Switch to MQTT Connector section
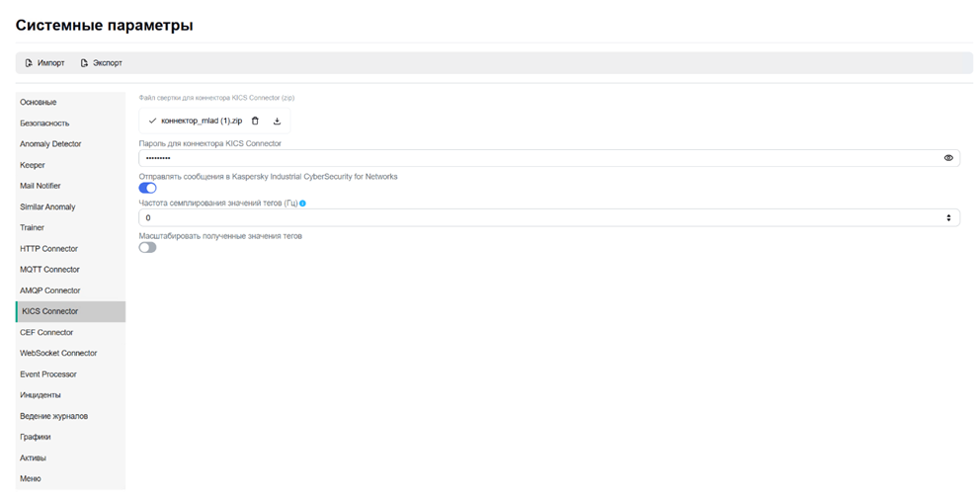This screenshot has width=980, height=495. (x=49, y=270)
